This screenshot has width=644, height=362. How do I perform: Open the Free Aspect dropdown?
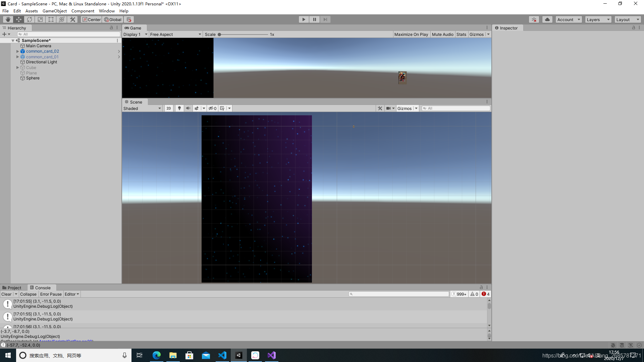coord(175,34)
